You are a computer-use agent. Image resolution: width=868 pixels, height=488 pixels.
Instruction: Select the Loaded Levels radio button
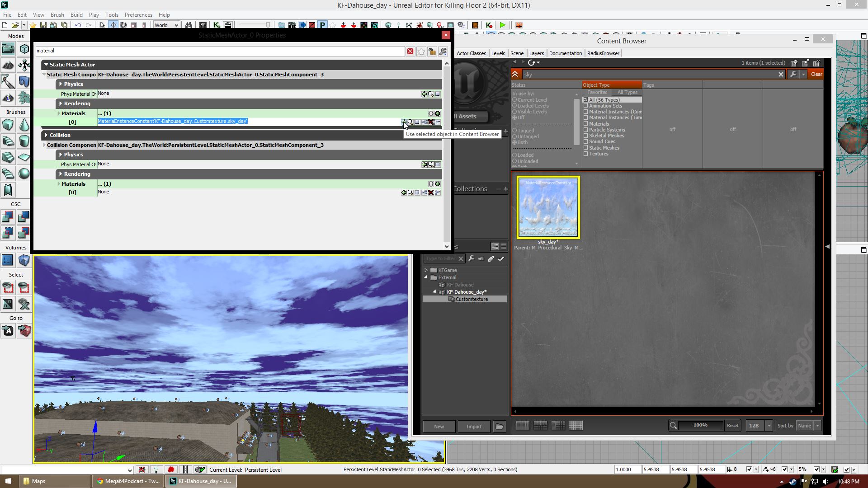click(514, 106)
